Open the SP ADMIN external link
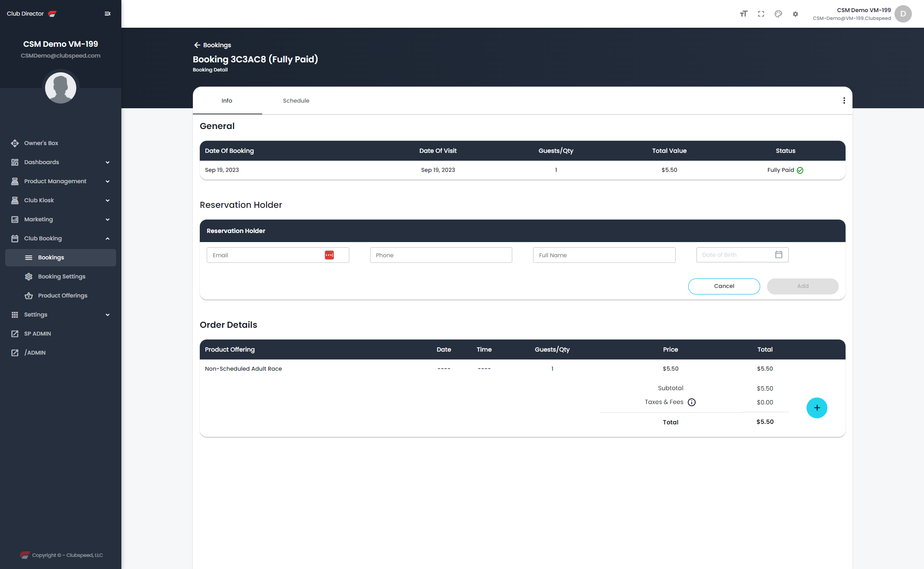Image resolution: width=924 pixels, height=569 pixels. [61, 333]
